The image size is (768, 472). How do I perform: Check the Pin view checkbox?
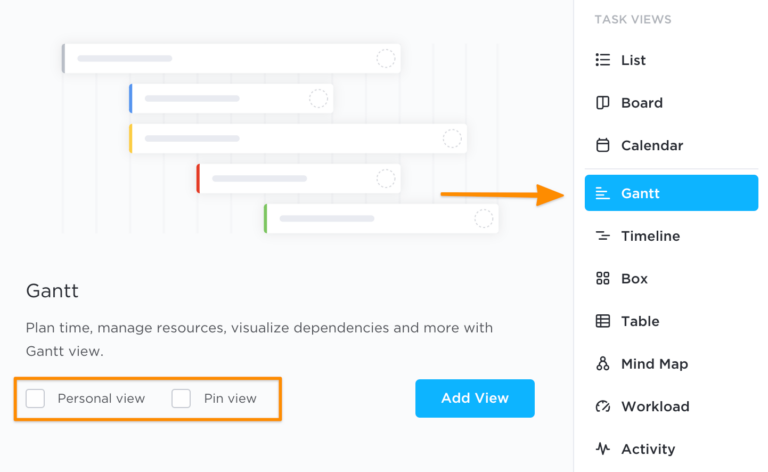click(x=181, y=399)
